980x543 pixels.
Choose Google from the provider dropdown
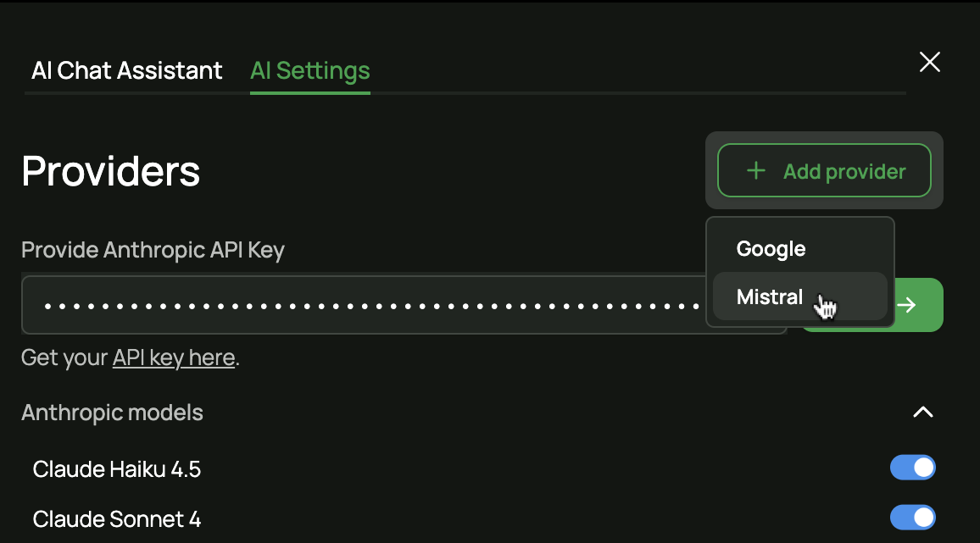pyautogui.click(x=771, y=249)
